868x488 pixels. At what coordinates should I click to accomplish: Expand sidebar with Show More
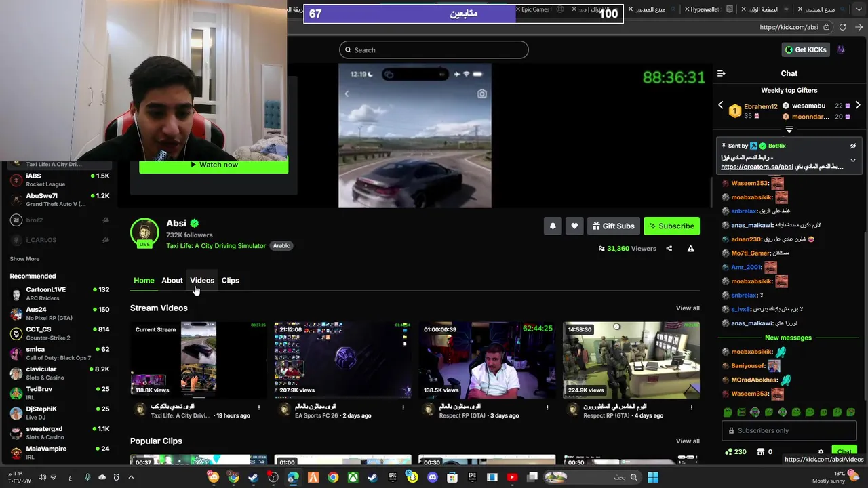click(x=24, y=259)
